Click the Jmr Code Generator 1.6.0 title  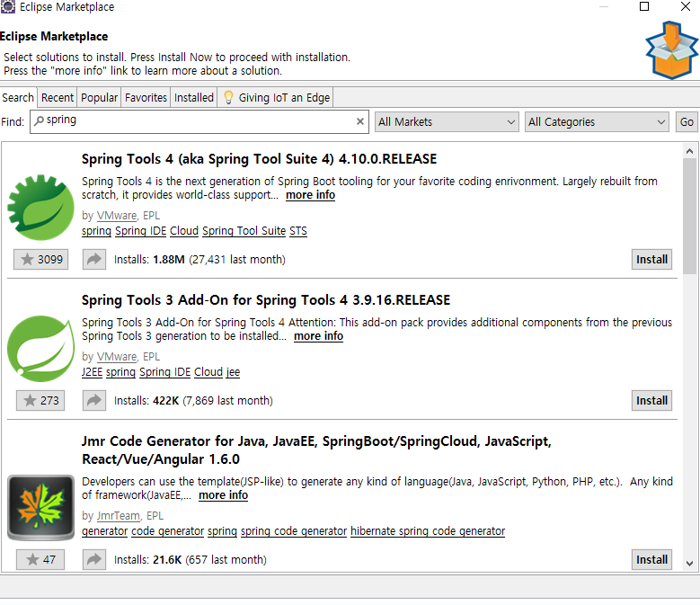tap(316, 450)
